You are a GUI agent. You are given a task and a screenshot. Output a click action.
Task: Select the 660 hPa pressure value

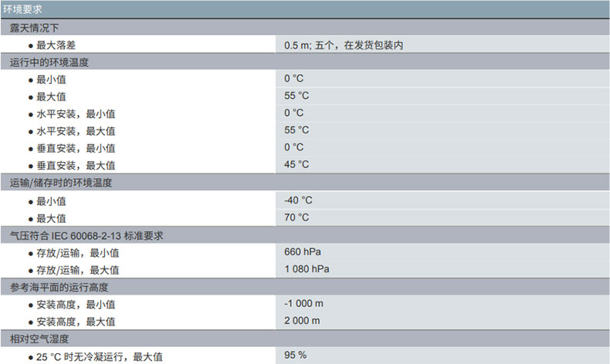(303, 252)
